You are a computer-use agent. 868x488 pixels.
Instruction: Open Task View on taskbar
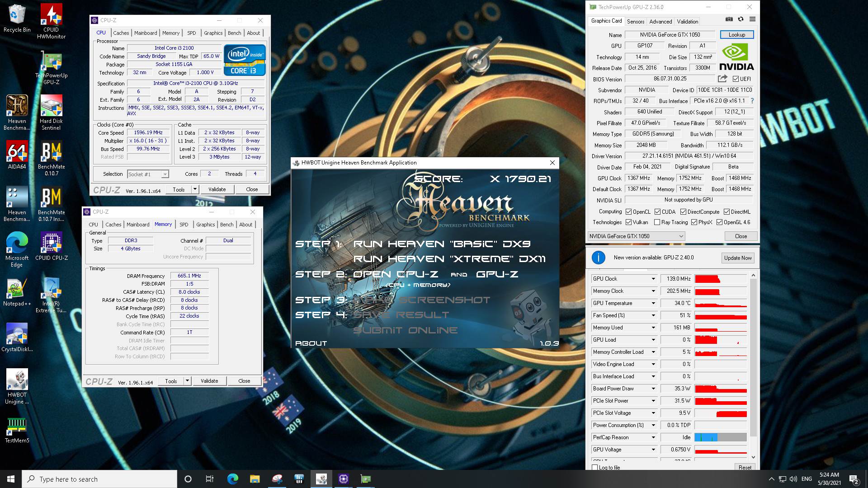pos(210,479)
